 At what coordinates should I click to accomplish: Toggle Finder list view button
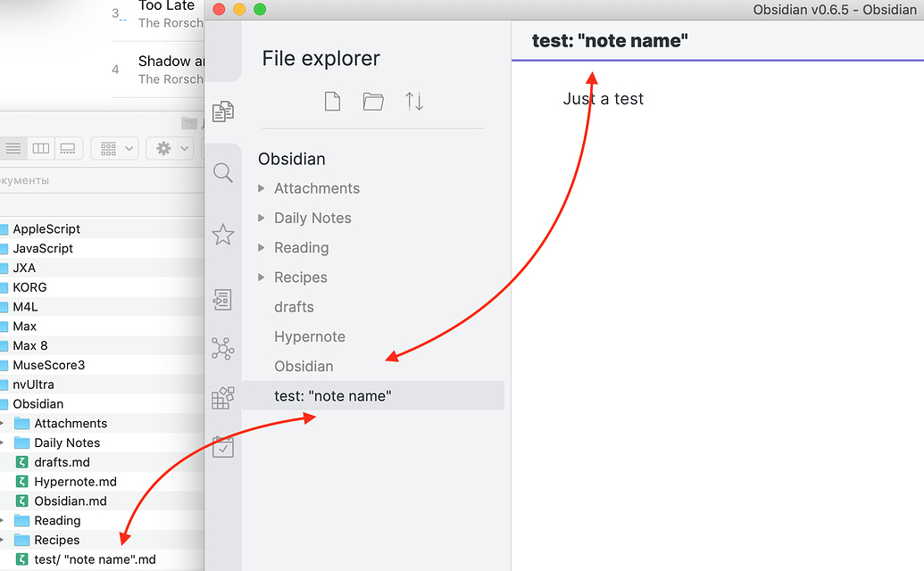click(x=13, y=148)
